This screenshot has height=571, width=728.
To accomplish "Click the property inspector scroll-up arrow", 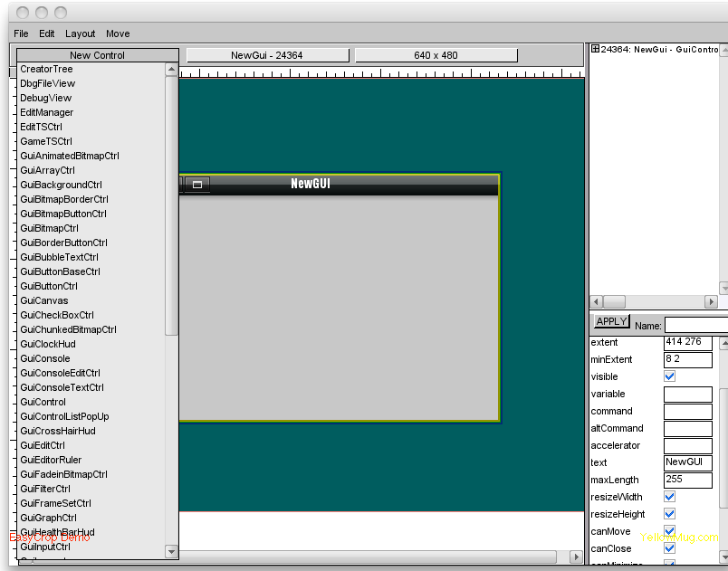I will click(x=723, y=343).
